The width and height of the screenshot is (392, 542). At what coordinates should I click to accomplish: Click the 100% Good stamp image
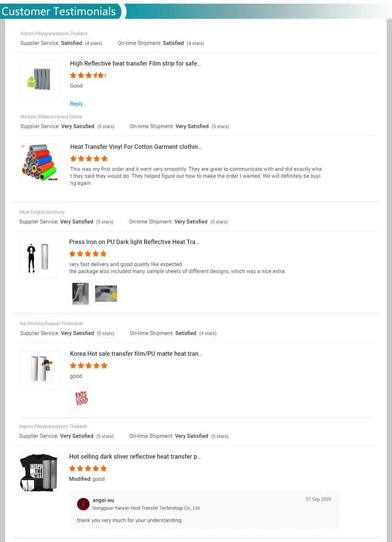pos(81,399)
